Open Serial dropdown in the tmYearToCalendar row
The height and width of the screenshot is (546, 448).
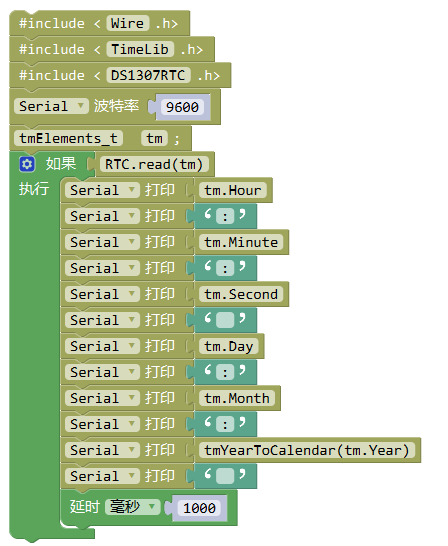click(x=102, y=450)
